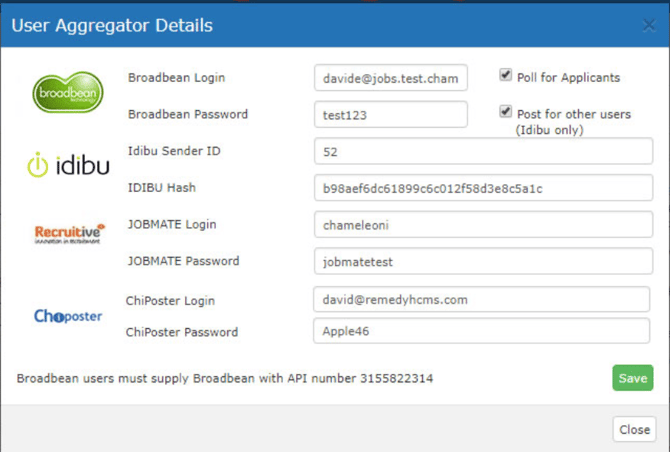The image size is (670, 452).
Task: Select the Idibu Sender ID field
Action: point(483,151)
